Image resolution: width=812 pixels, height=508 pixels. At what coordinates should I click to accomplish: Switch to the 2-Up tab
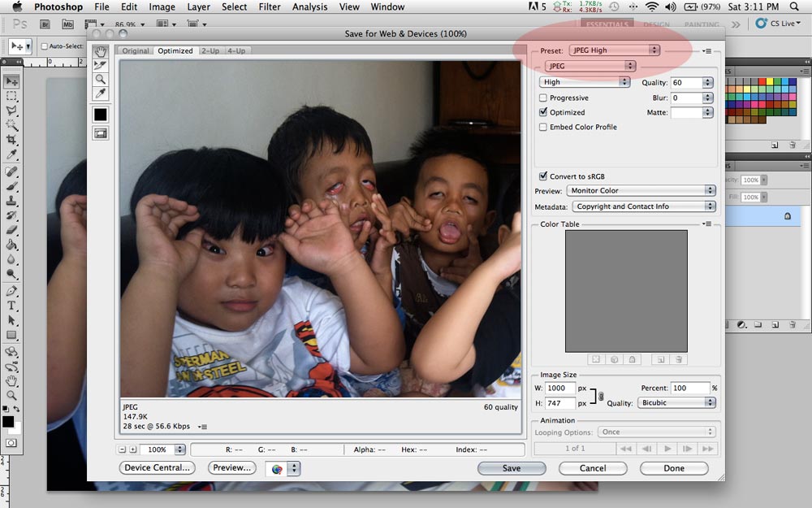coord(210,51)
